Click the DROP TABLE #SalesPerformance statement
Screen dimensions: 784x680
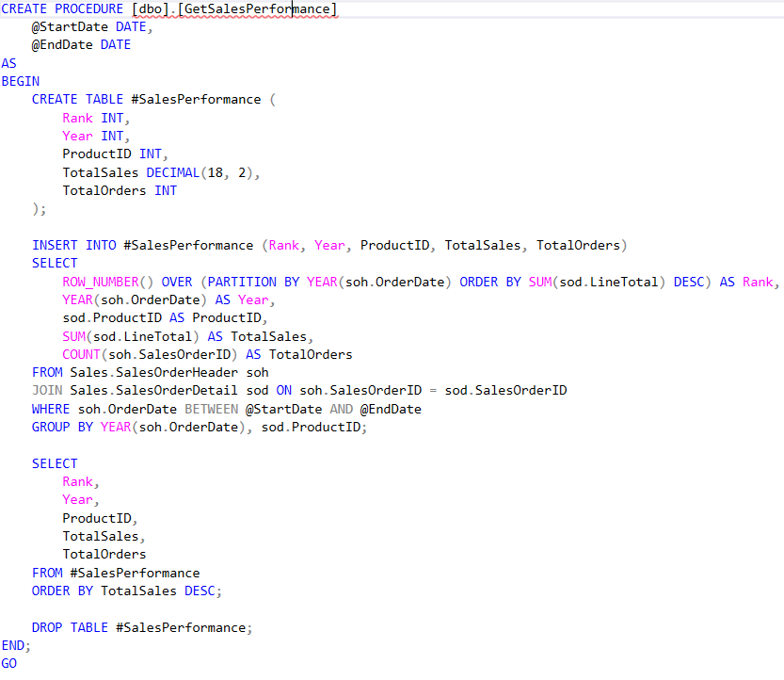pyautogui.click(x=142, y=627)
